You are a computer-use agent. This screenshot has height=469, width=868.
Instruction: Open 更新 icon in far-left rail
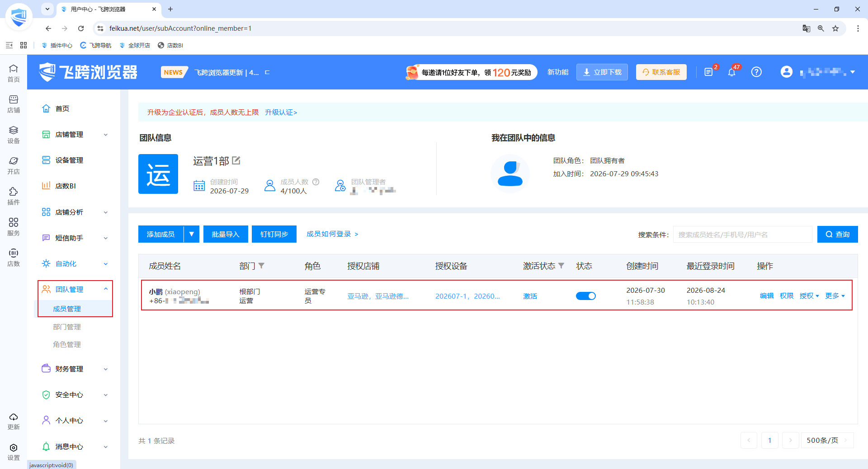[14, 421]
